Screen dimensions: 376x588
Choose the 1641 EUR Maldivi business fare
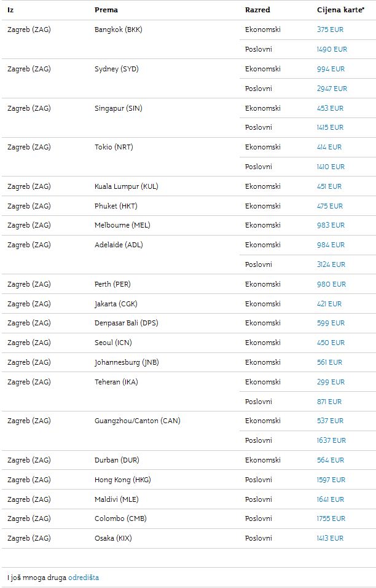click(x=331, y=499)
